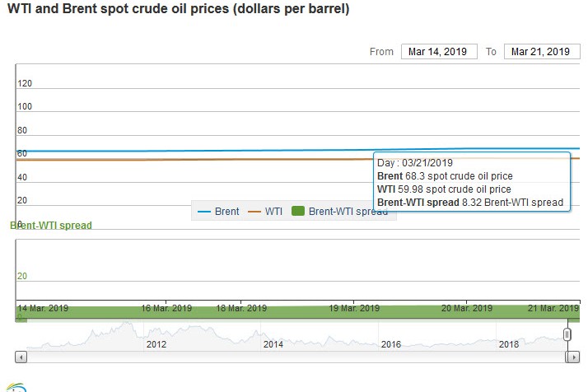Click the 16 Mar. 2019 axis label
This screenshot has width=588, height=392.
(x=166, y=308)
